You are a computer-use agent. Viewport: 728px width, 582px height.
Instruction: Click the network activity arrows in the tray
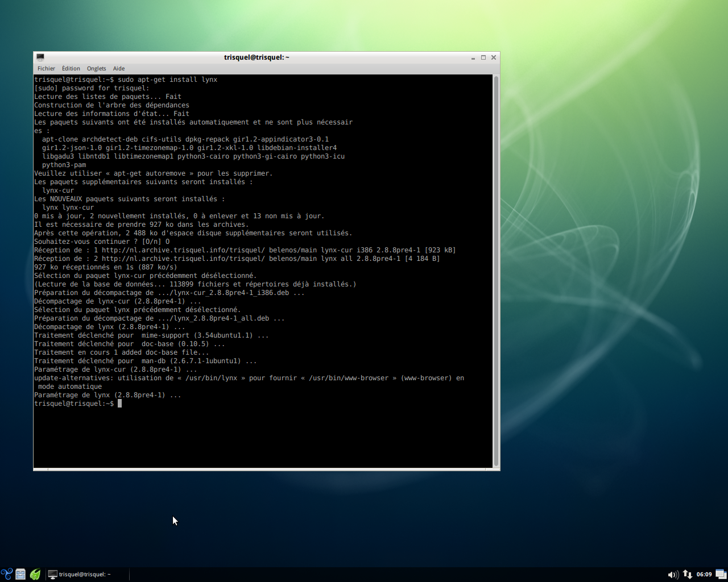pos(687,574)
